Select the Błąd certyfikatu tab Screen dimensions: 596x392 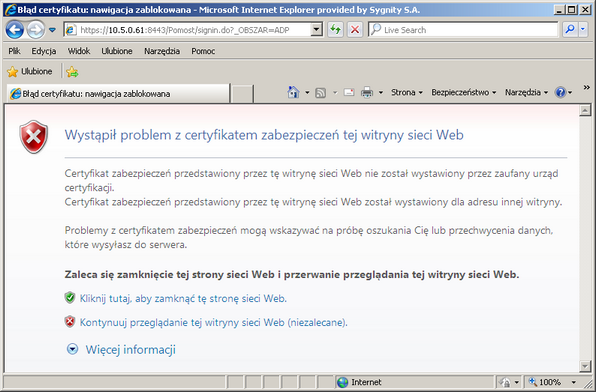pyautogui.click(x=118, y=94)
